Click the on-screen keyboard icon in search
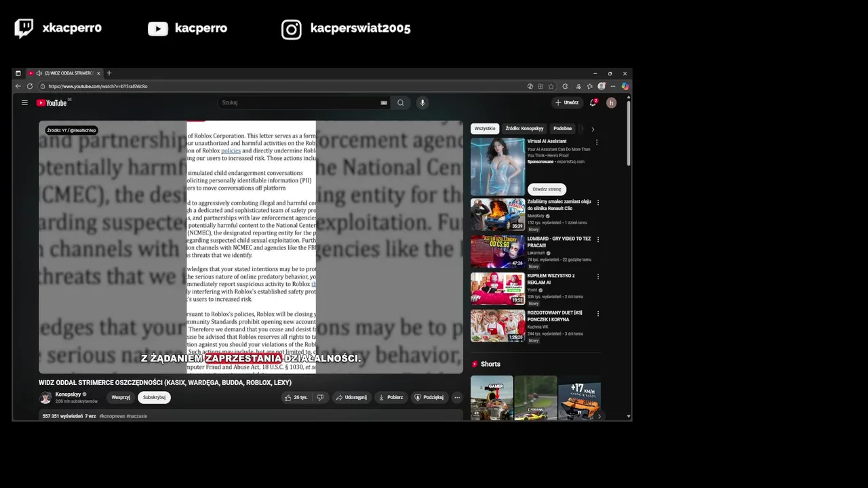Image resolution: width=868 pixels, height=488 pixels. [x=384, y=103]
